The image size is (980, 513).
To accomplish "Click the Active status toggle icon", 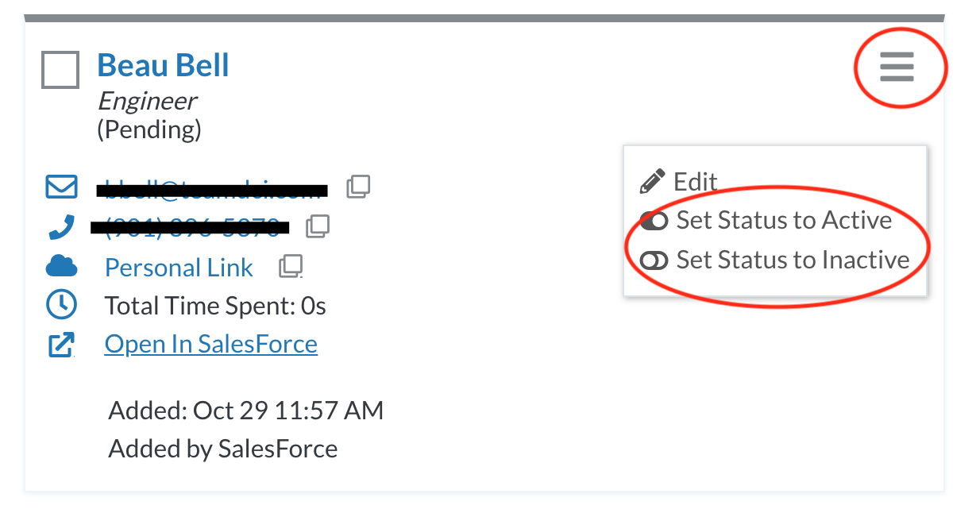I will click(654, 222).
